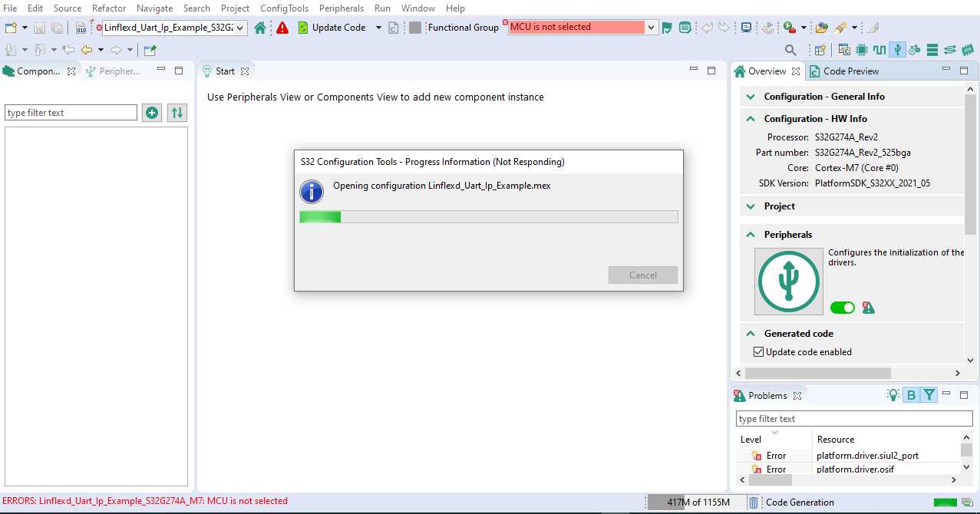Open the Peripherals menu

pos(342,8)
